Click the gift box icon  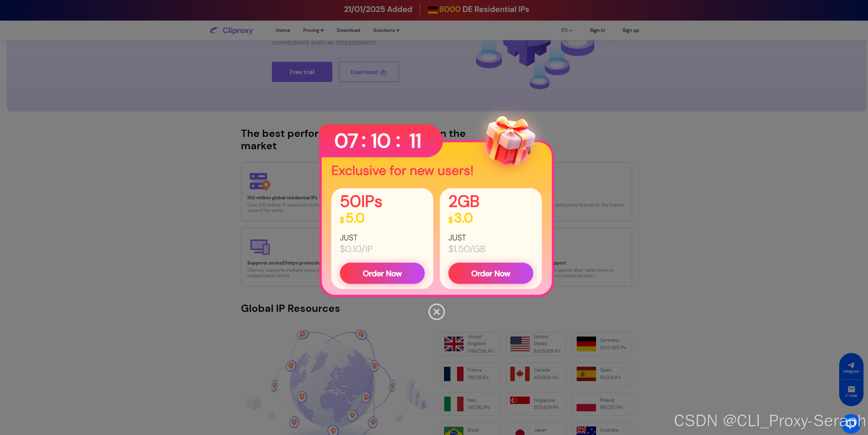pyautogui.click(x=510, y=140)
